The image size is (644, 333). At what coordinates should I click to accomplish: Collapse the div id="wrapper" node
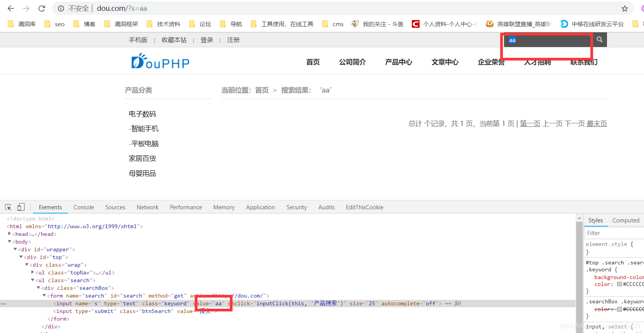pos(15,249)
